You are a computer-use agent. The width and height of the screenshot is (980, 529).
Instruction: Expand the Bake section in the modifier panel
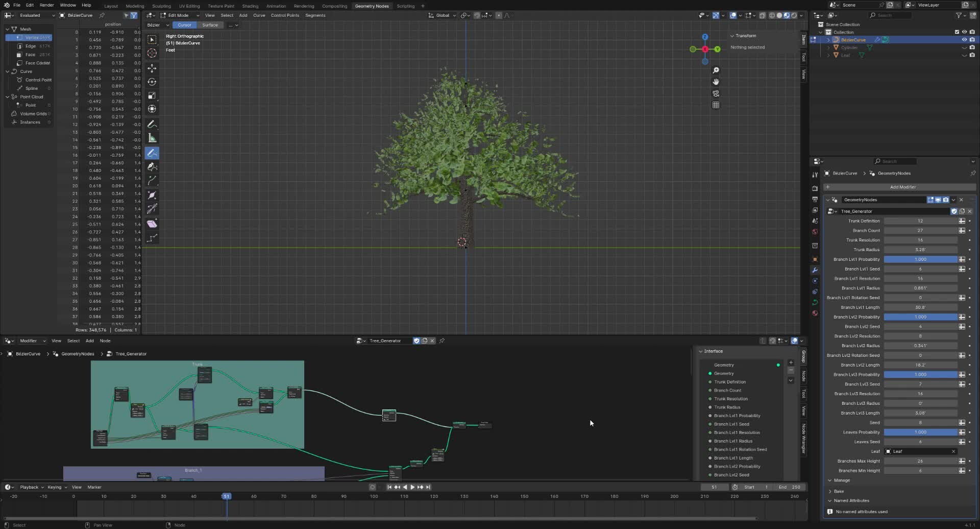(x=838, y=491)
